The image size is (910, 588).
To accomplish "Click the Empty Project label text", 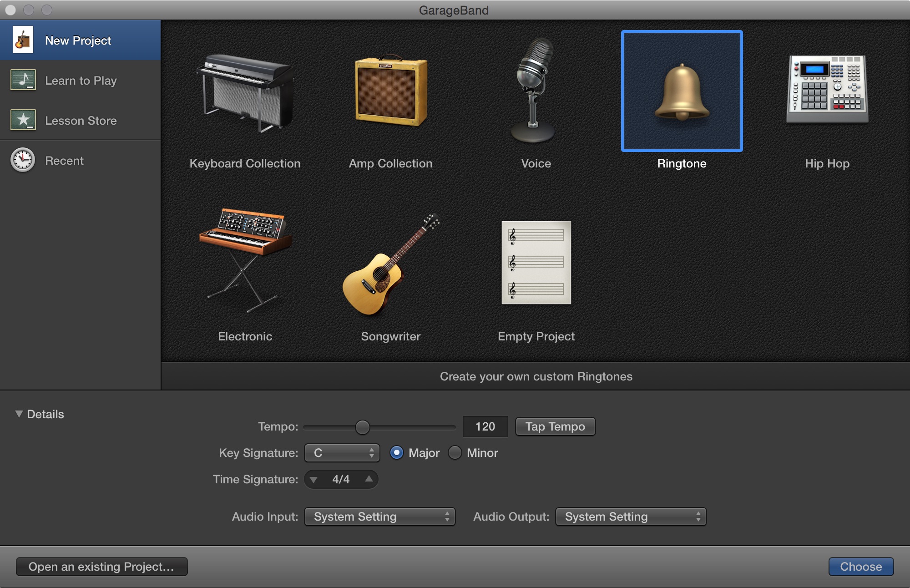I will click(536, 336).
